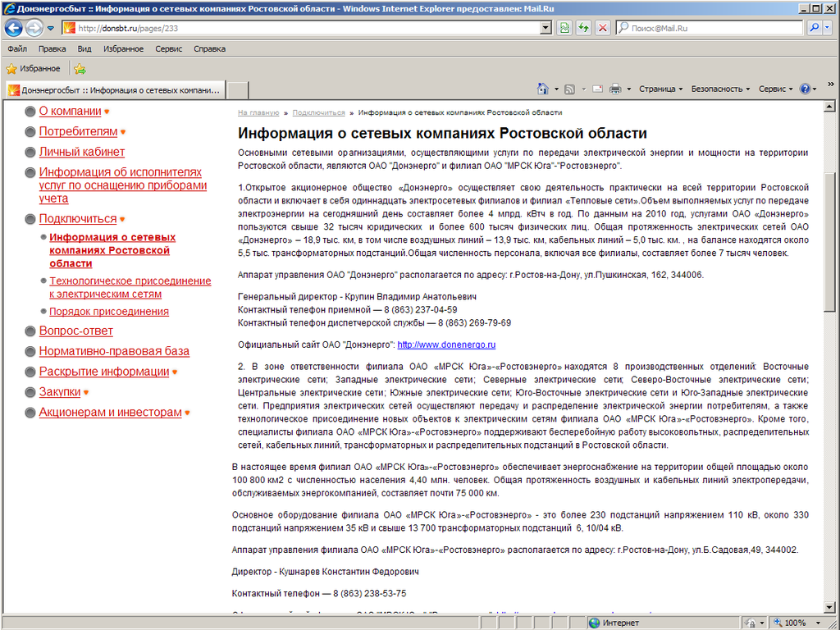Expand the Print dropdown arrow
Screen dimensions: 840x630
(x=629, y=89)
